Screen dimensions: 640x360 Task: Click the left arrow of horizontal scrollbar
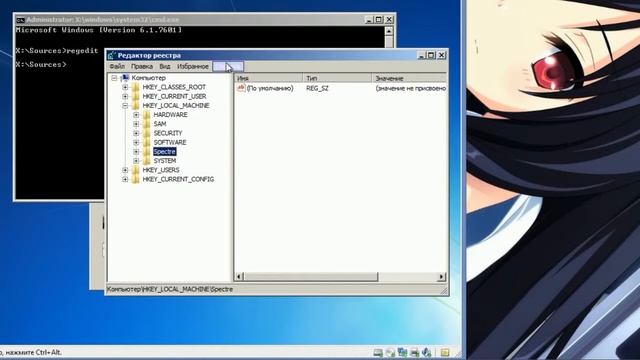239,277
